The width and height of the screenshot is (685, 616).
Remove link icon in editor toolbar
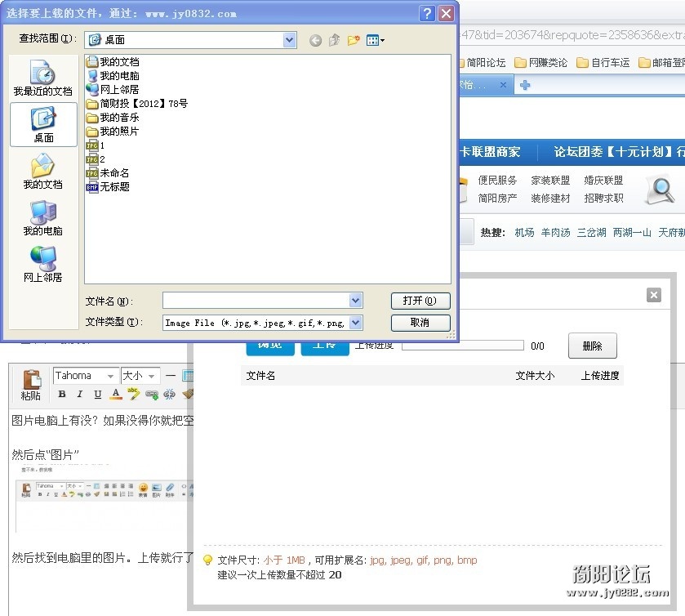(x=169, y=395)
